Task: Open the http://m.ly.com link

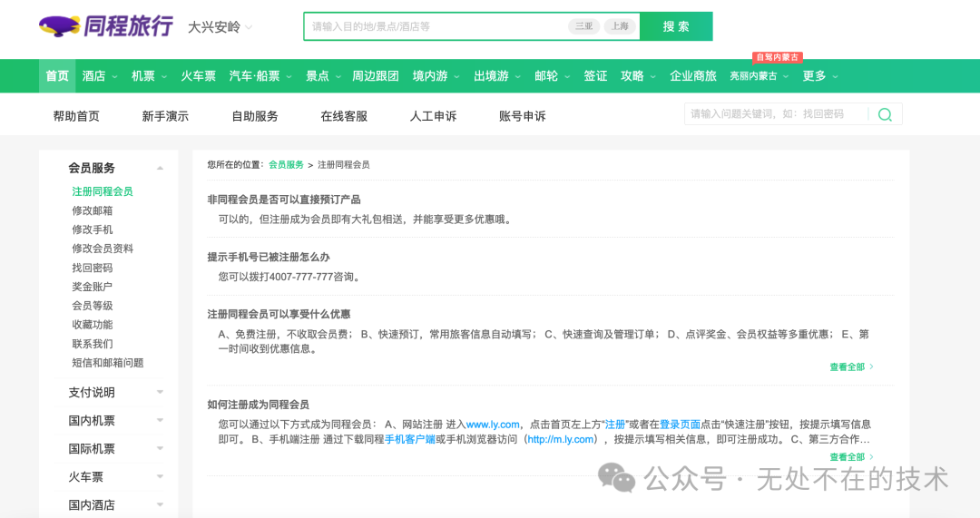Action: click(x=561, y=439)
